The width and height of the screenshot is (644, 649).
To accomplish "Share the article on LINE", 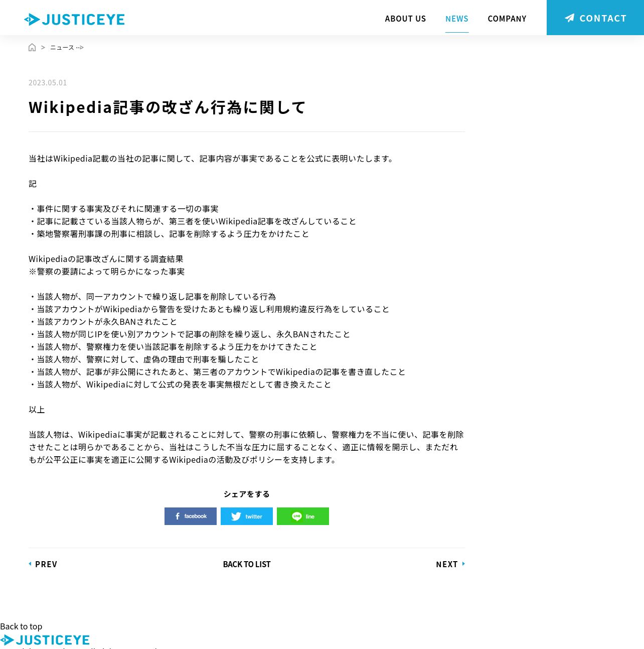I will 303,516.
